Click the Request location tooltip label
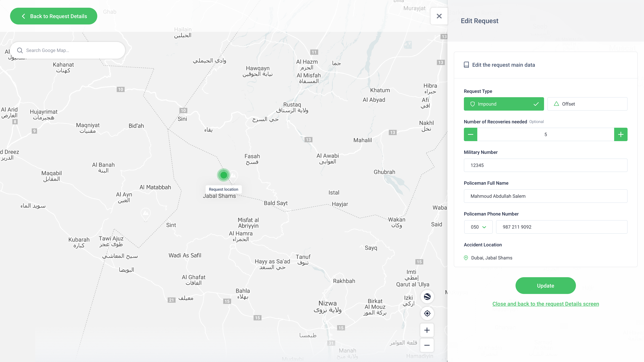The height and width of the screenshot is (362, 644). [x=224, y=189]
